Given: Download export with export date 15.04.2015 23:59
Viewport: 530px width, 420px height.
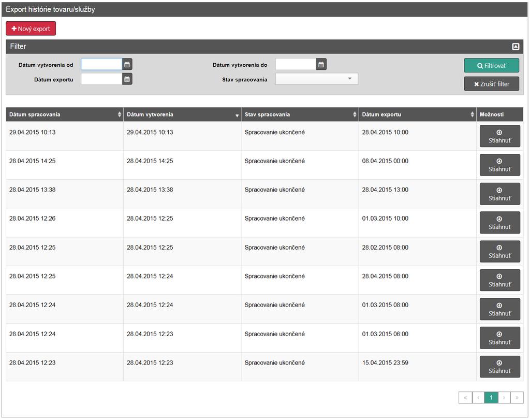Looking at the screenshot, I should click(x=499, y=367).
